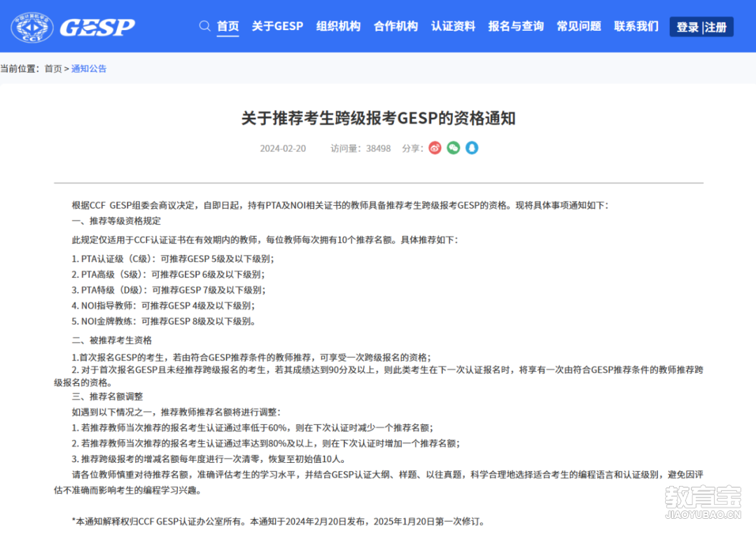The width and height of the screenshot is (756, 535).
Task: Open the search magnifier icon
Action: [x=205, y=26]
